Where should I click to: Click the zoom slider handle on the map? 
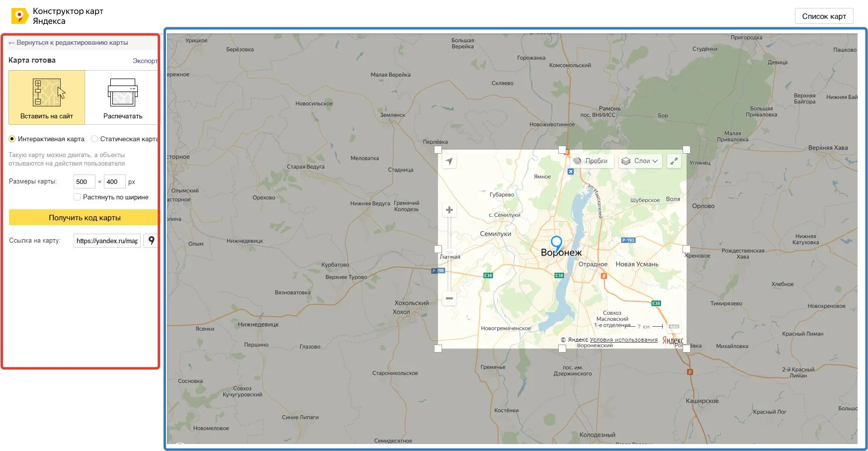coord(449,252)
